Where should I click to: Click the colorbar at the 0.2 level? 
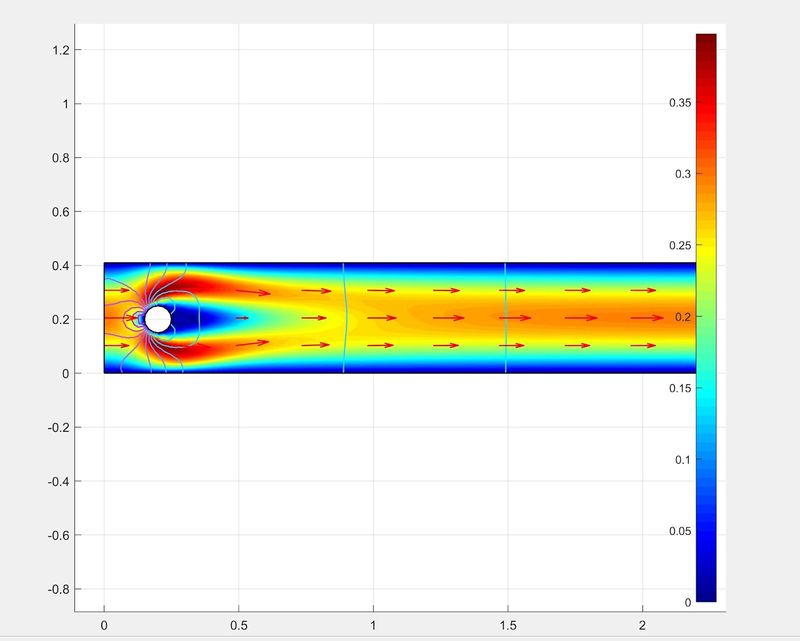pos(706,317)
